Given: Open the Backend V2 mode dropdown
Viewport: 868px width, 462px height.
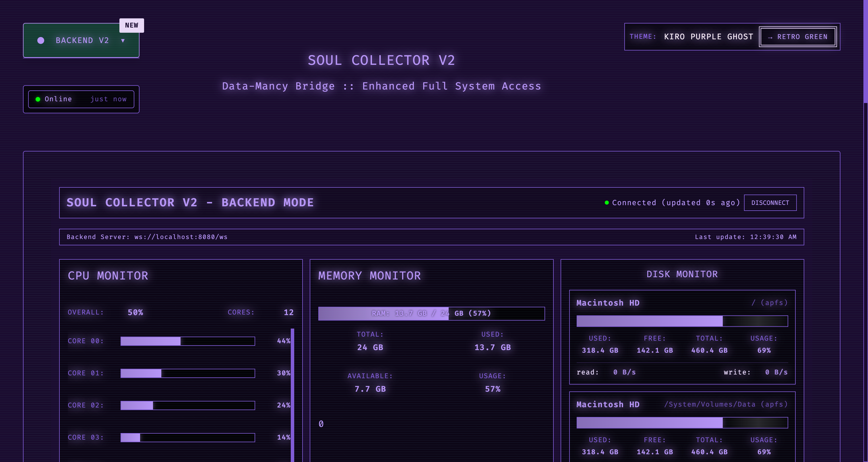Looking at the screenshot, I should click(81, 40).
